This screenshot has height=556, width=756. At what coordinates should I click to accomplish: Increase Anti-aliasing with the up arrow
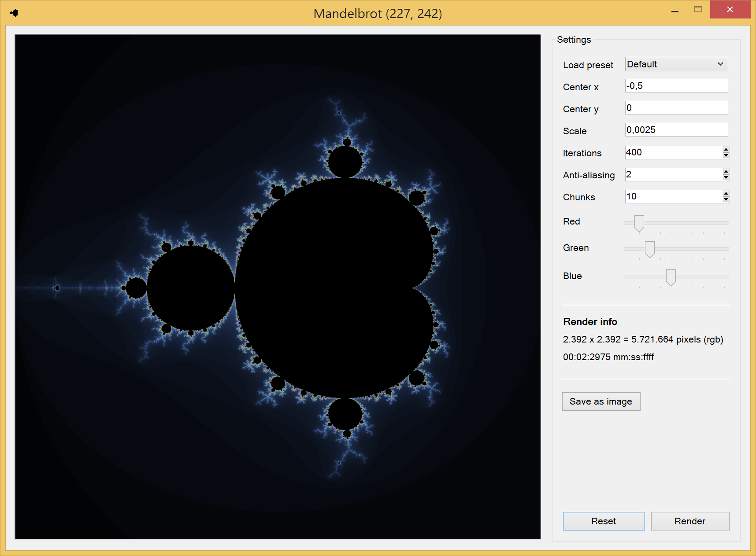pos(726,172)
